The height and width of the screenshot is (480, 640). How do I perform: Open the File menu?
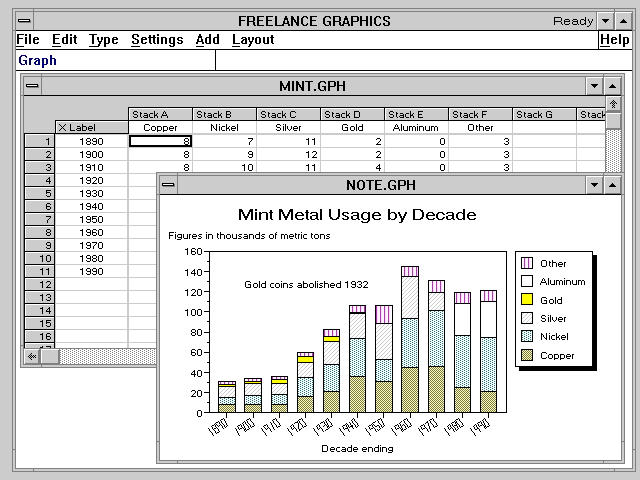pyautogui.click(x=28, y=40)
